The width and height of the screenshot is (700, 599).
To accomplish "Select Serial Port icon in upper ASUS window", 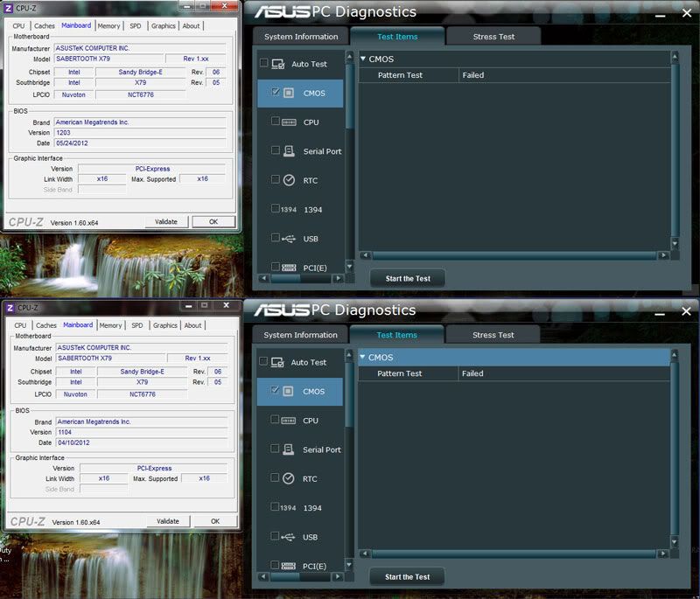I will pos(289,151).
